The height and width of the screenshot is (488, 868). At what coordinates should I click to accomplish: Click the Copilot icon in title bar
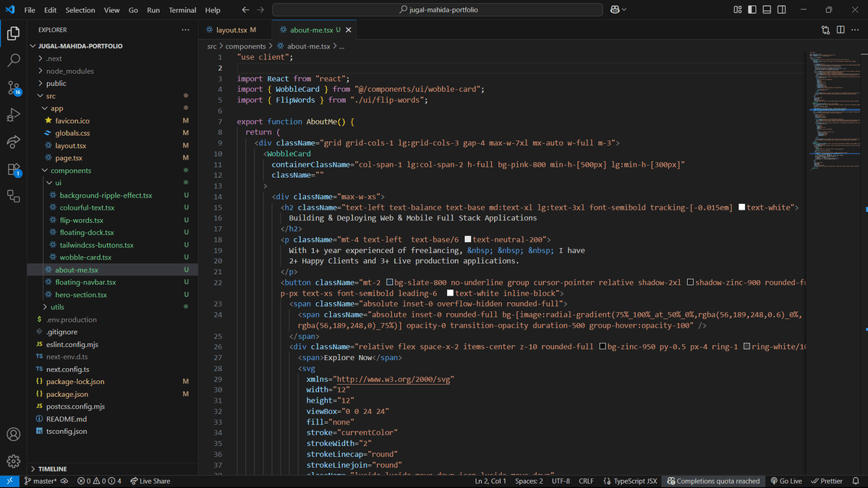pos(615,9)
